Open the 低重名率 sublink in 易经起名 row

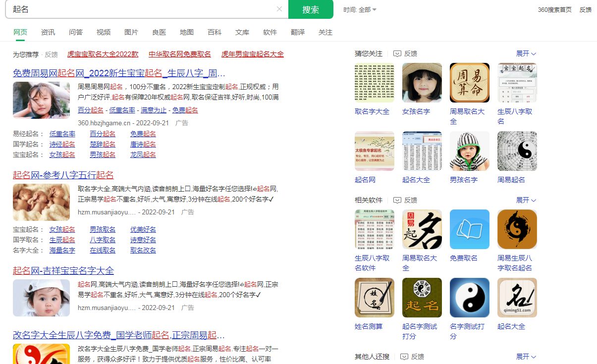pos(62,134)
